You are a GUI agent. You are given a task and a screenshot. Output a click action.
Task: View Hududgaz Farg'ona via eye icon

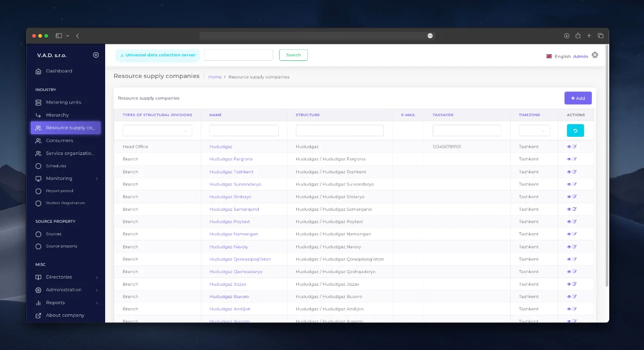click(569, 159)
